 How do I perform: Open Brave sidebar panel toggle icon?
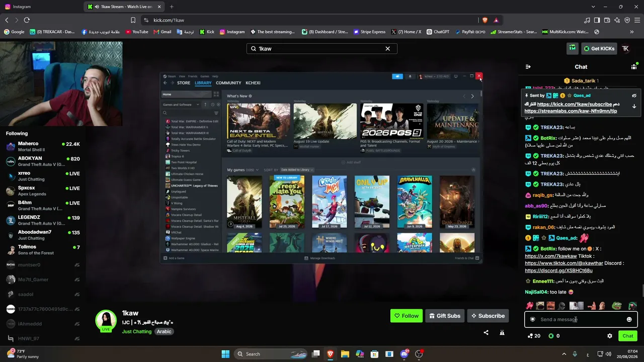[x=597, y=20]
